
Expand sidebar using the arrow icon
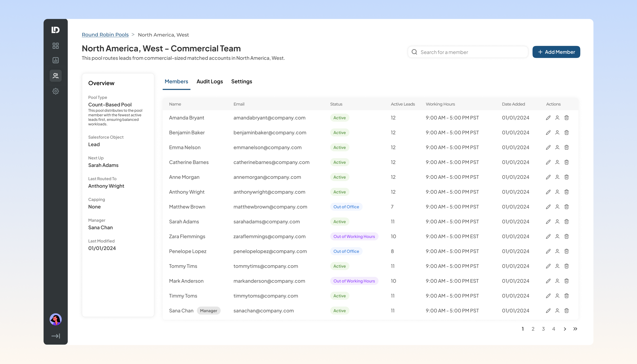[56, 336]
